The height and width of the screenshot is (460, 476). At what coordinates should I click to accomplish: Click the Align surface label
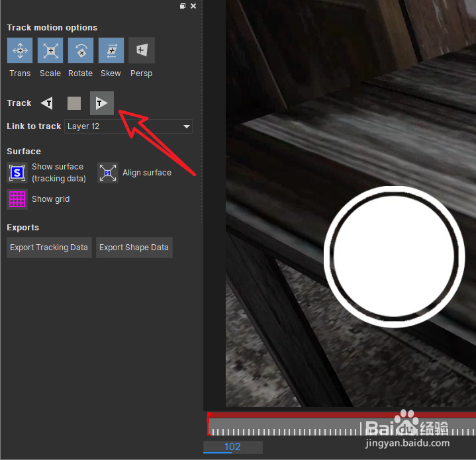tap(147, 173)
